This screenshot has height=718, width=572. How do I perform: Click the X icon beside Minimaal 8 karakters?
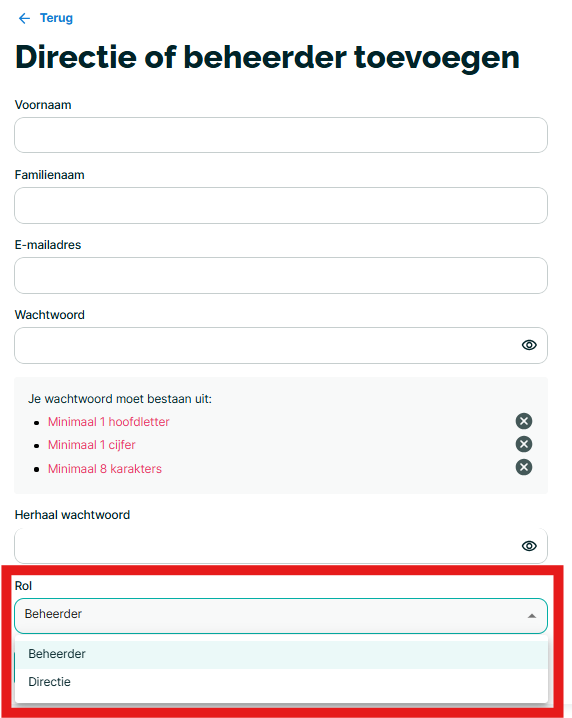point(524,468)
